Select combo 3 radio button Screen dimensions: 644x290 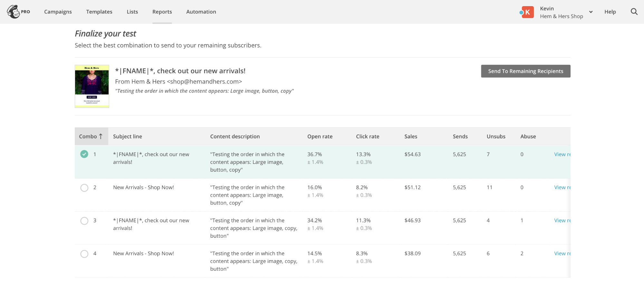(84, 221)
